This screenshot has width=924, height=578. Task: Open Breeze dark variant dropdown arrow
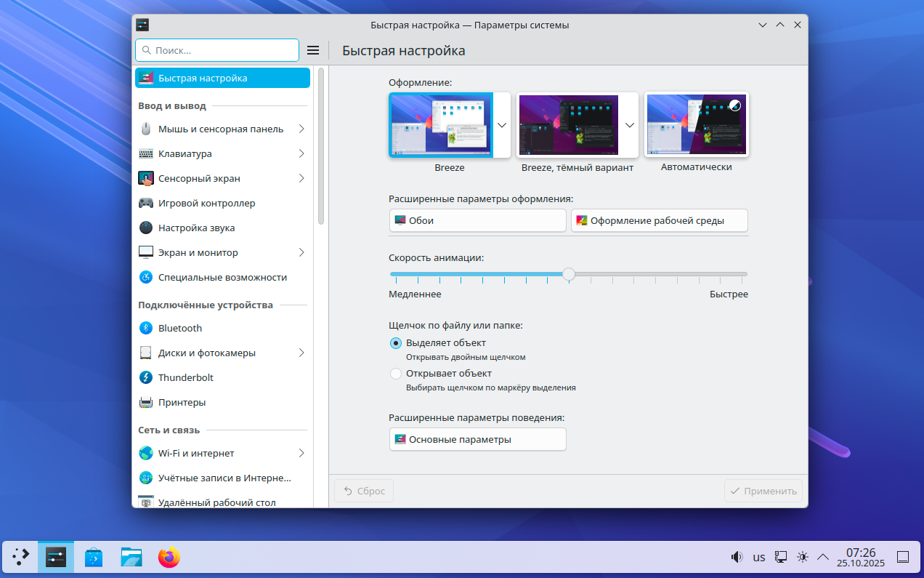630,125
